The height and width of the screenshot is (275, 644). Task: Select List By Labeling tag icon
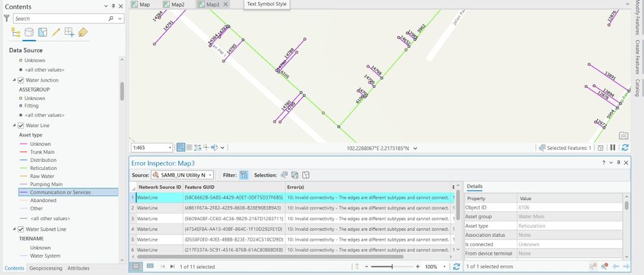(83, 32)
